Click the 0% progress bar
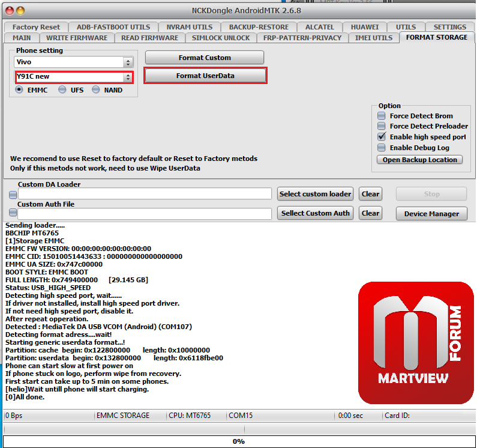This screenshot has height=448, width=477. point(238,441)
